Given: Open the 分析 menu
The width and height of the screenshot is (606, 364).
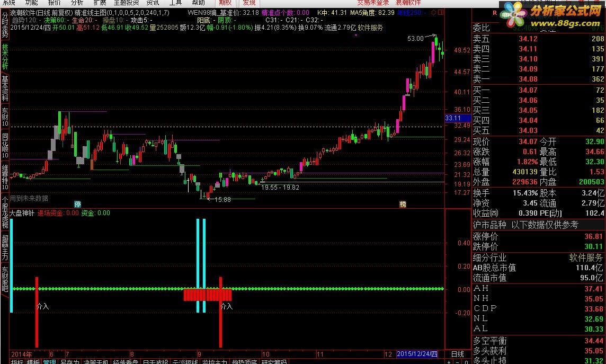Looking at the screenshot, I should click(x=77, y=3).
